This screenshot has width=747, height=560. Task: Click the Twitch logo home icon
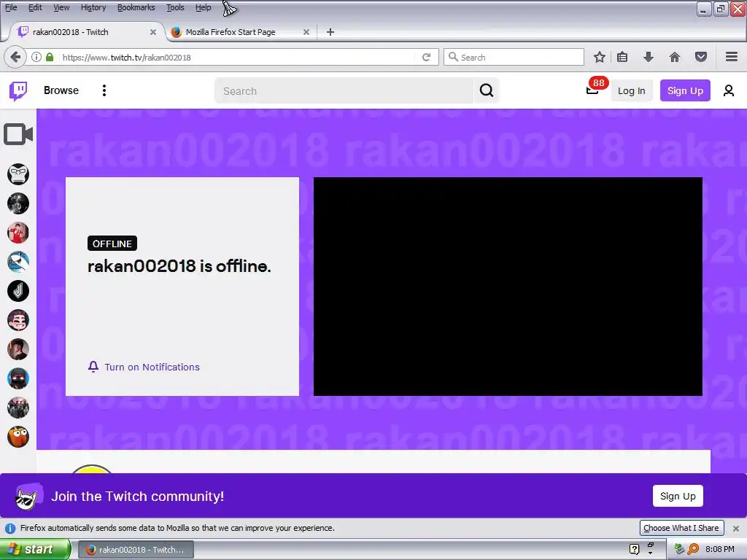coord(18,90)
